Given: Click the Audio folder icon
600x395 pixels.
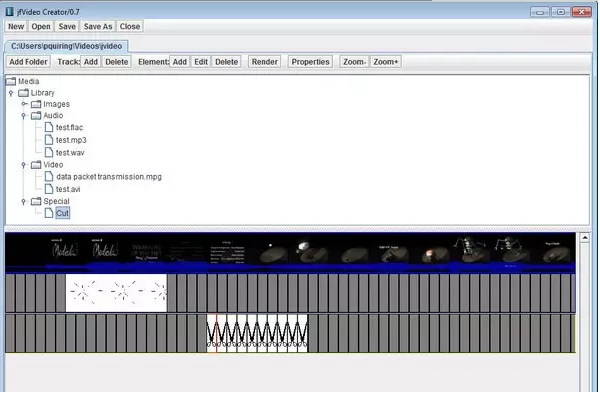Looking at the screenshot, I should click(36, 116).
